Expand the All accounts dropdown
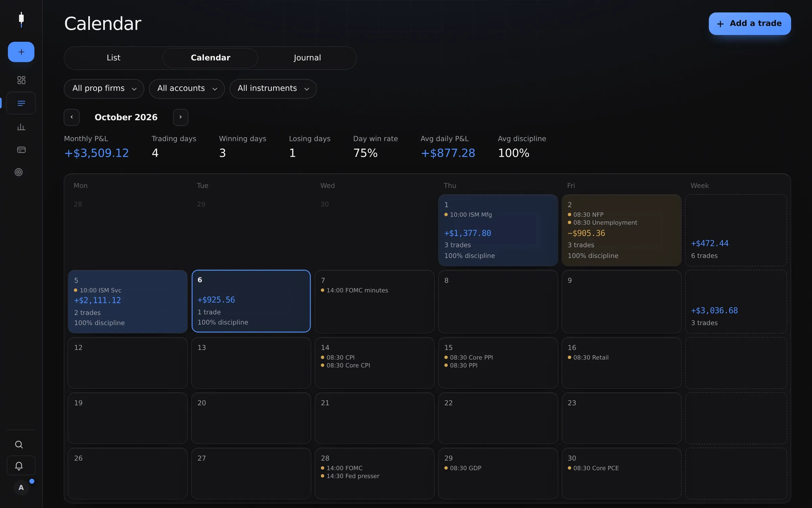Screen dimensions: 812x508 (x=187, y=89)
